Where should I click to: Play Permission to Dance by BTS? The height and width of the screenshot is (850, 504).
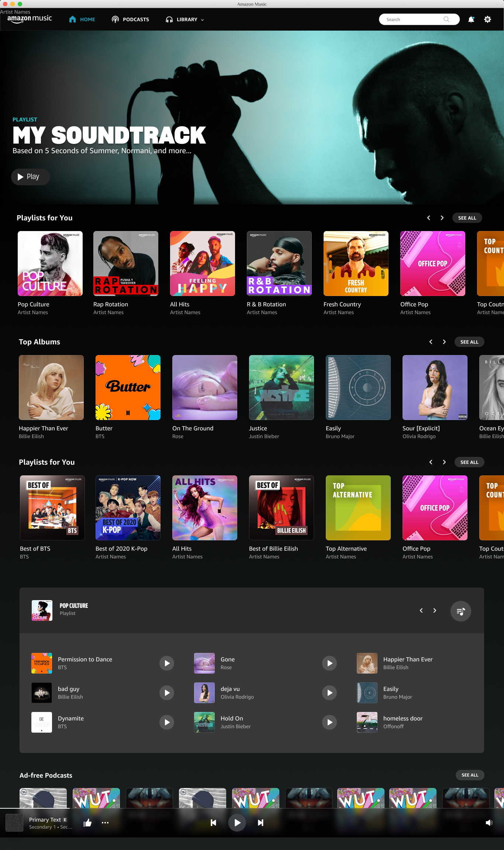pyautogui.click(x=167, y=663)
